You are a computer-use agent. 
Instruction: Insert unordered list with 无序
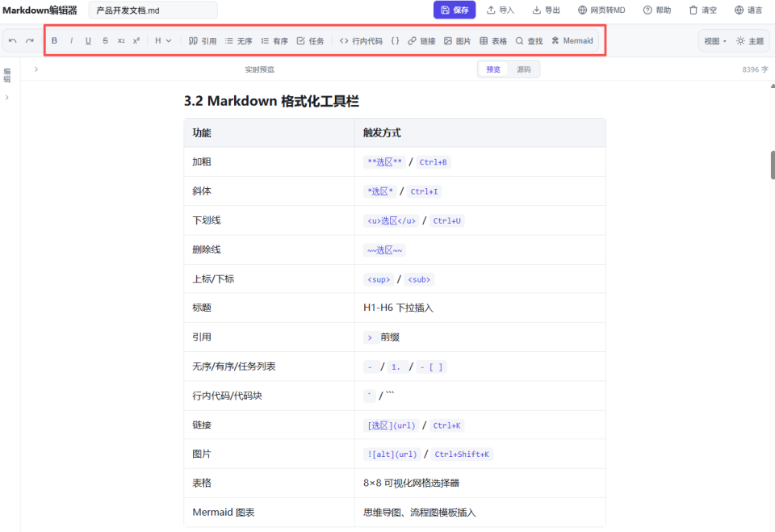239,41
